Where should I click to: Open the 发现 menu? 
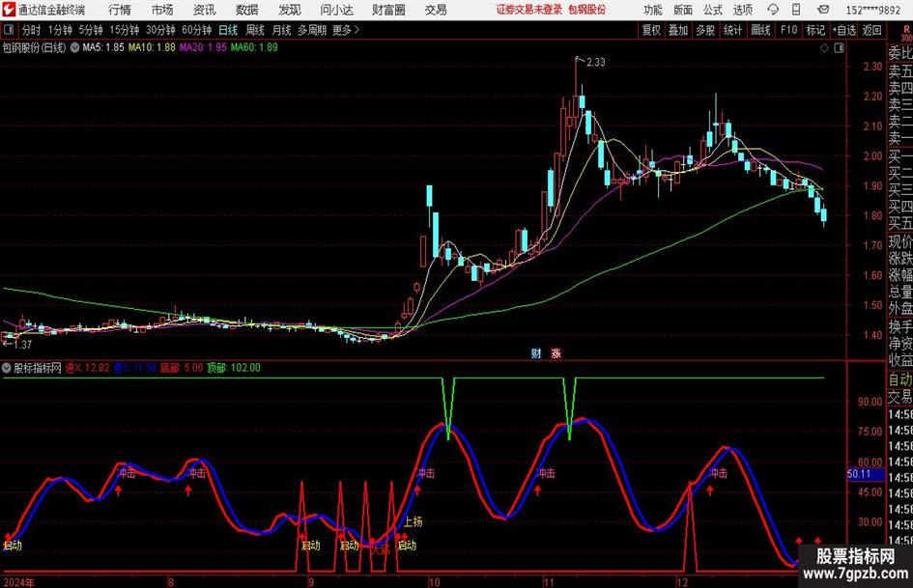click(290, 10)
